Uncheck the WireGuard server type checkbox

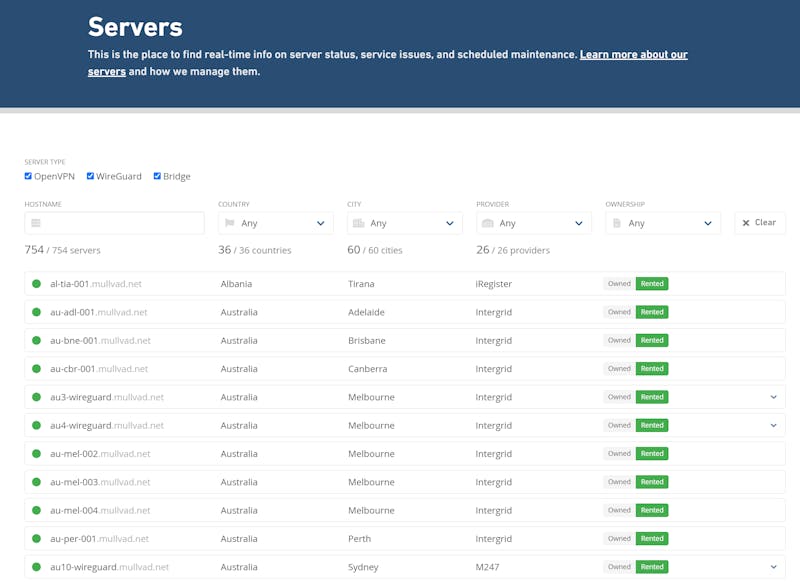[90, 176]
